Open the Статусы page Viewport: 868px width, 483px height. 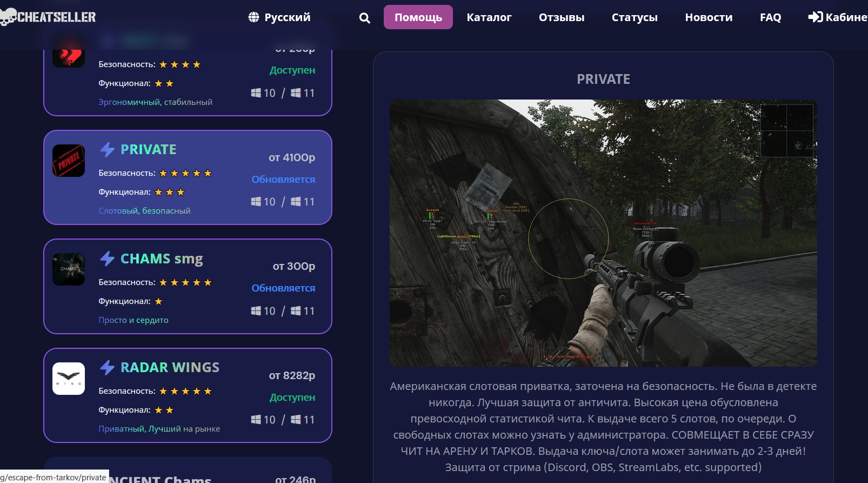635,17
